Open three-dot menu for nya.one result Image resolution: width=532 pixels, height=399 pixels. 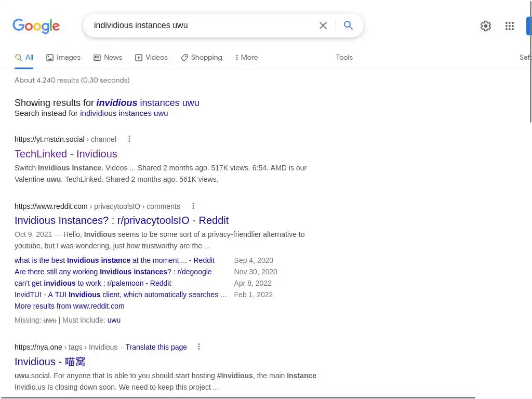click(x=199, y=347)
